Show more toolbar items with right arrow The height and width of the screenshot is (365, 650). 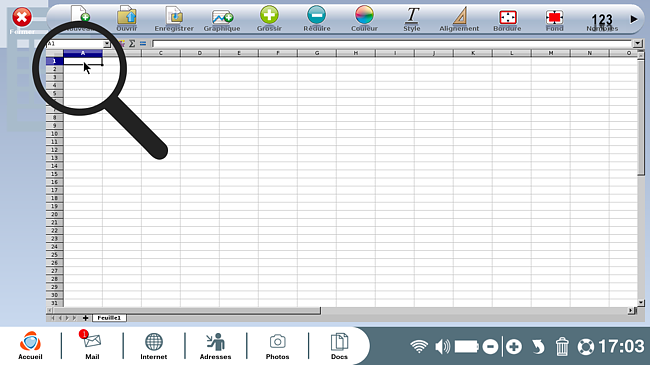[633, 19]
